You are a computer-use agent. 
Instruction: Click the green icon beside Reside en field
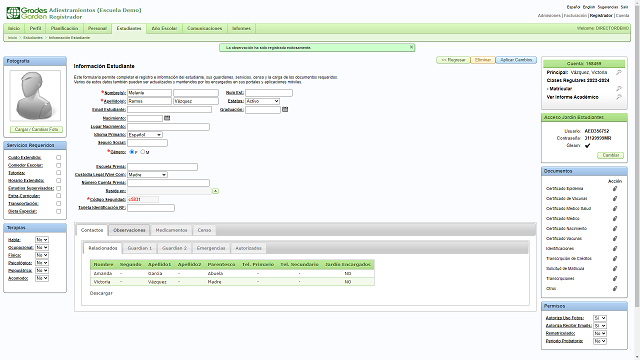216,191
